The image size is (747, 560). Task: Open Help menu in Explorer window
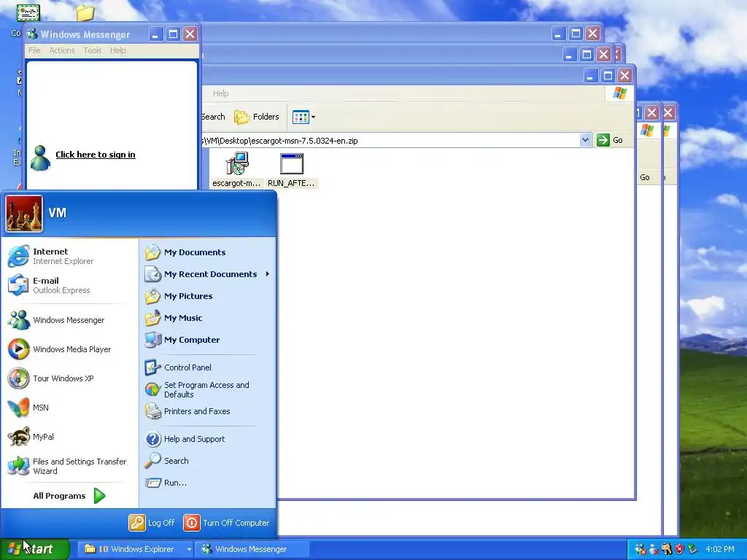(220, 93)
